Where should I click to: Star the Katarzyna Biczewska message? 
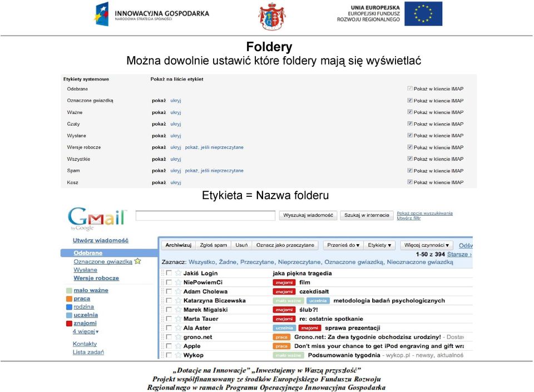tap(178, 300)
